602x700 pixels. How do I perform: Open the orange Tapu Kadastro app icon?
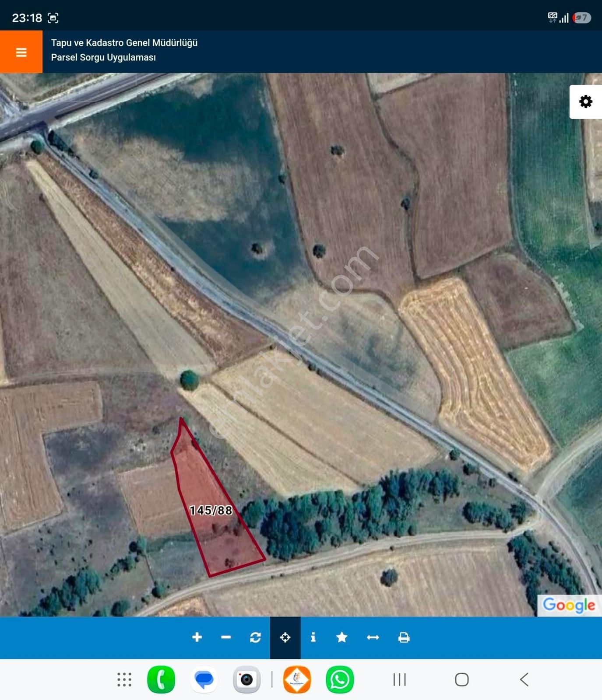[x=297, y=679]
